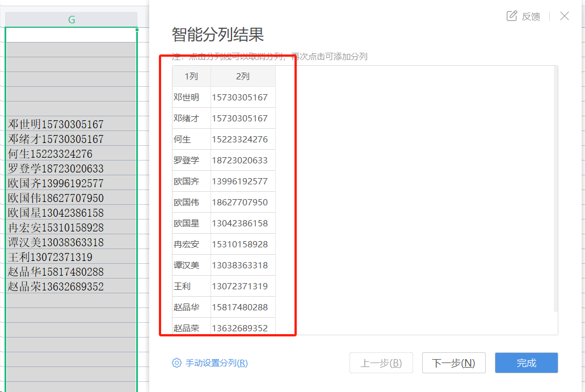585x392 pixels.
Task: Select spreadsheet cell 欧国伟18627707950
Action: [x=71, y=197]
